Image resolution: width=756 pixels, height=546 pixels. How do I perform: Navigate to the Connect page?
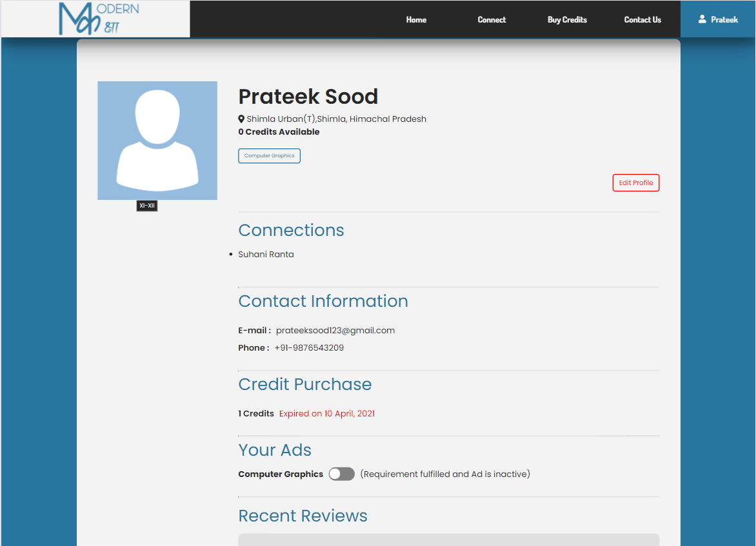point(492,19)
